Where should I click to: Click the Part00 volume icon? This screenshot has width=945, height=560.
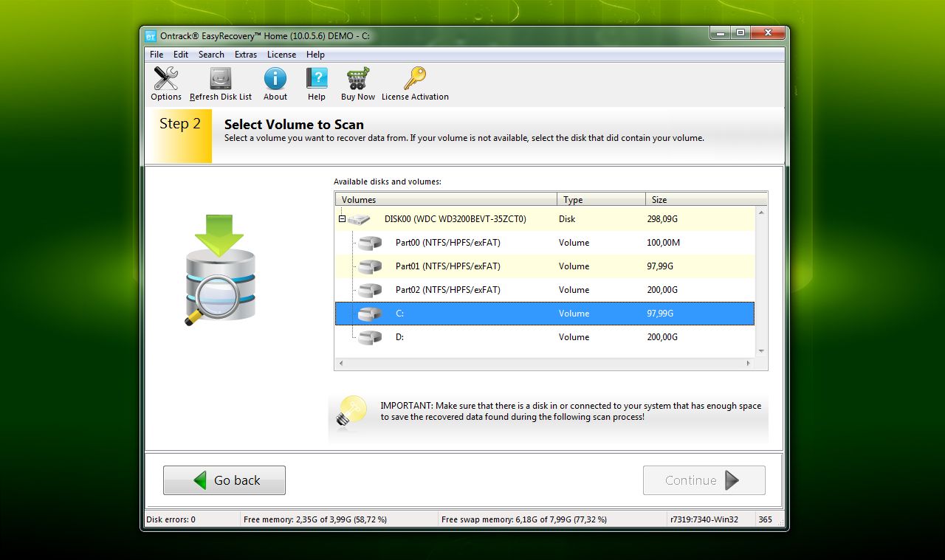coord(370,243)
